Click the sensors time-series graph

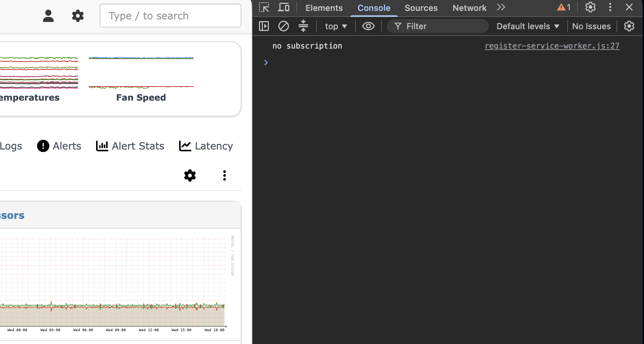[113, 284]
